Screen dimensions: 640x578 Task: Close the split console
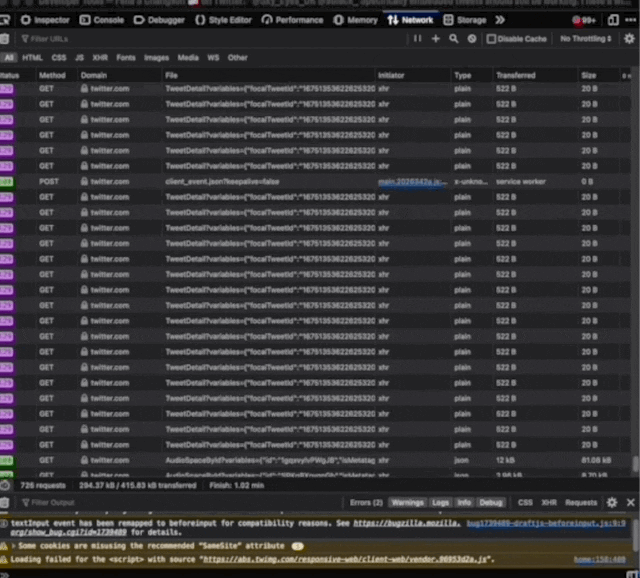coord(631,502)
